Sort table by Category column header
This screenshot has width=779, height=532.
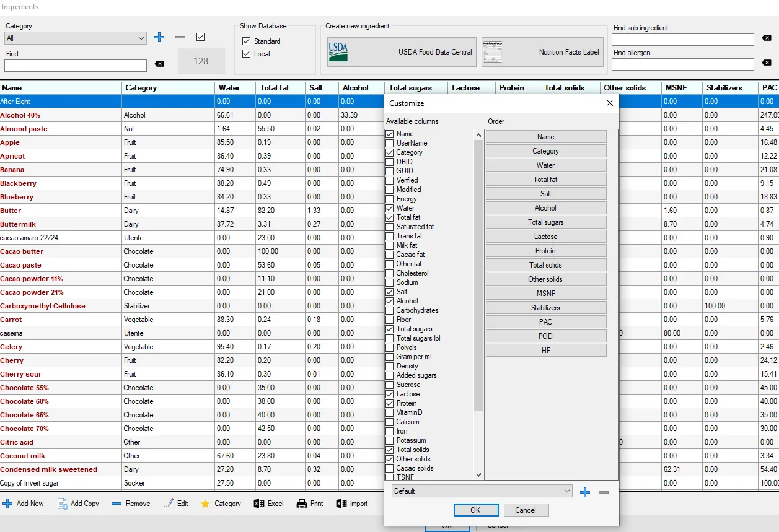point(169,88)
